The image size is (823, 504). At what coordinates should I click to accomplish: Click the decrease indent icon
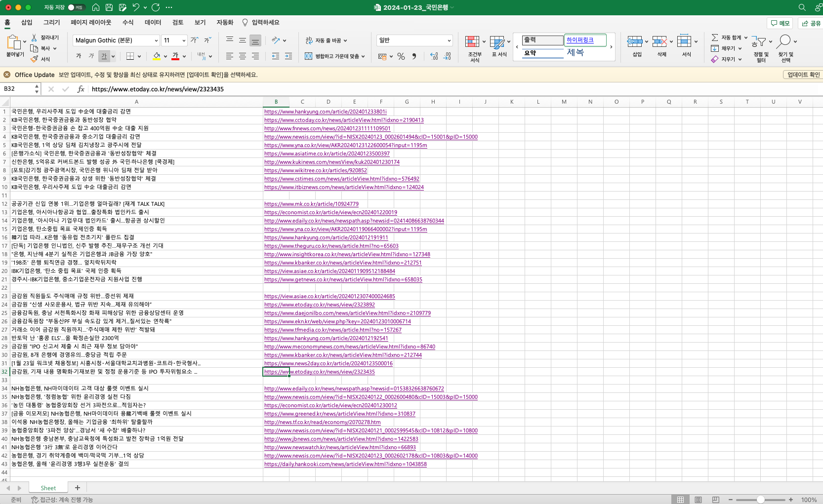point(276,56)
